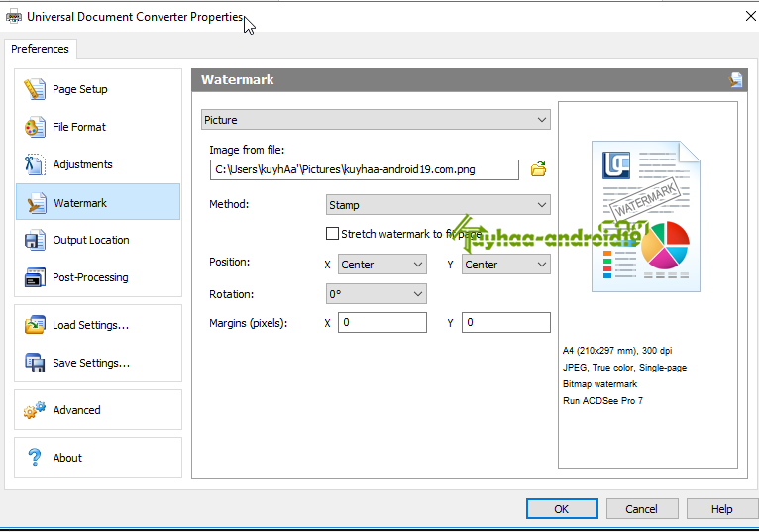Image resolution: width=759 pixels, height=532 pixels.
Task: Click the Post-Processing icon
Action: click(x=35, y=277)
